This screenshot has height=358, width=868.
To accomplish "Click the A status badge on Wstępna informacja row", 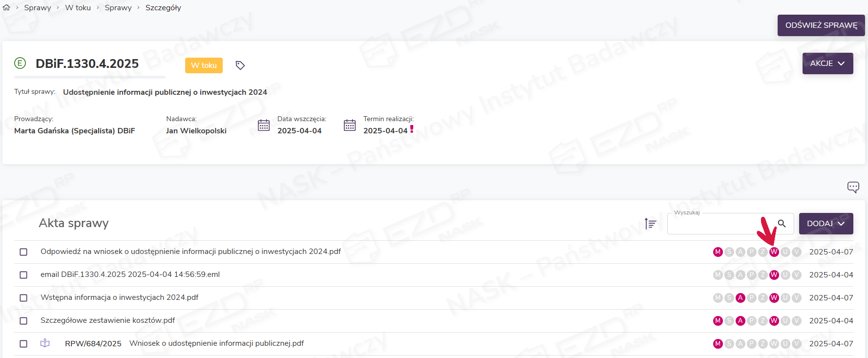I will (740, 298).
